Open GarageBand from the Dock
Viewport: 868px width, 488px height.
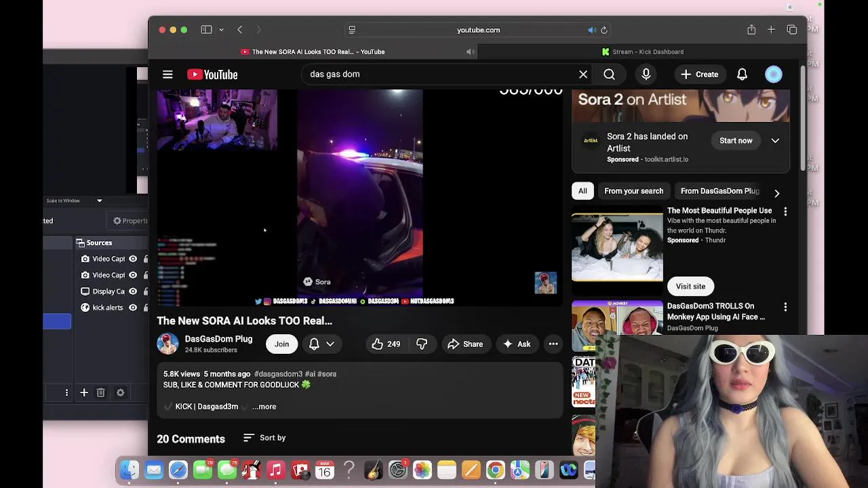pos(373,470)
